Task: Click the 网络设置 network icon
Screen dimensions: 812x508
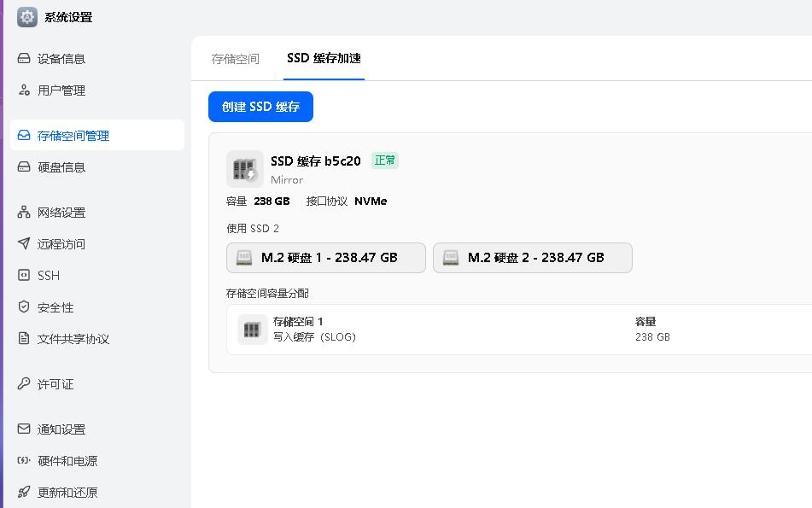Action: tap(24, 212)
